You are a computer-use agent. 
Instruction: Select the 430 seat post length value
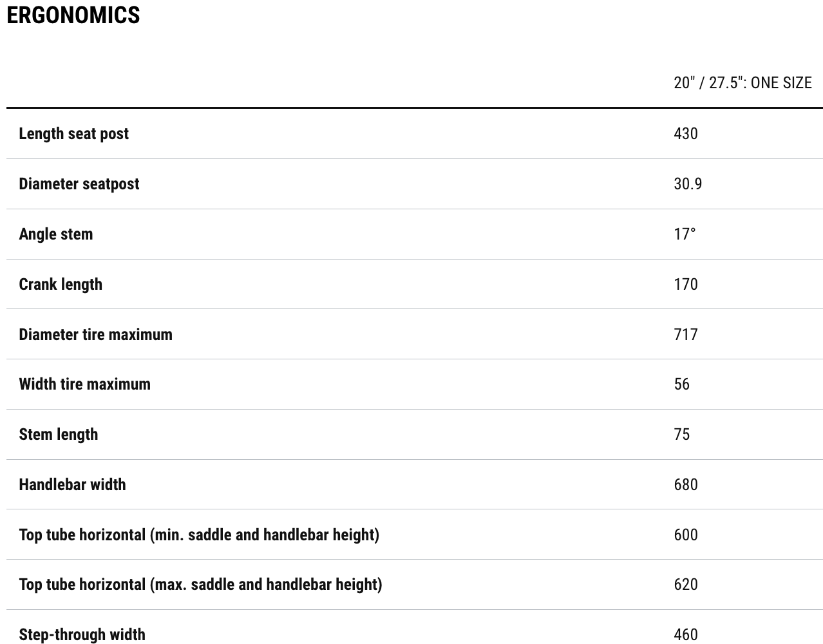click(686, 133)
